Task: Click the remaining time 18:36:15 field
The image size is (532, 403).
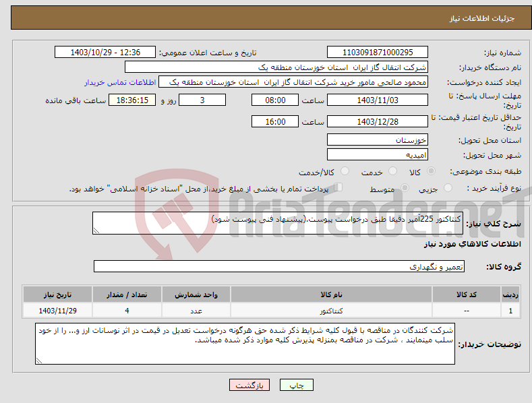Action: [x=132, y=100]
